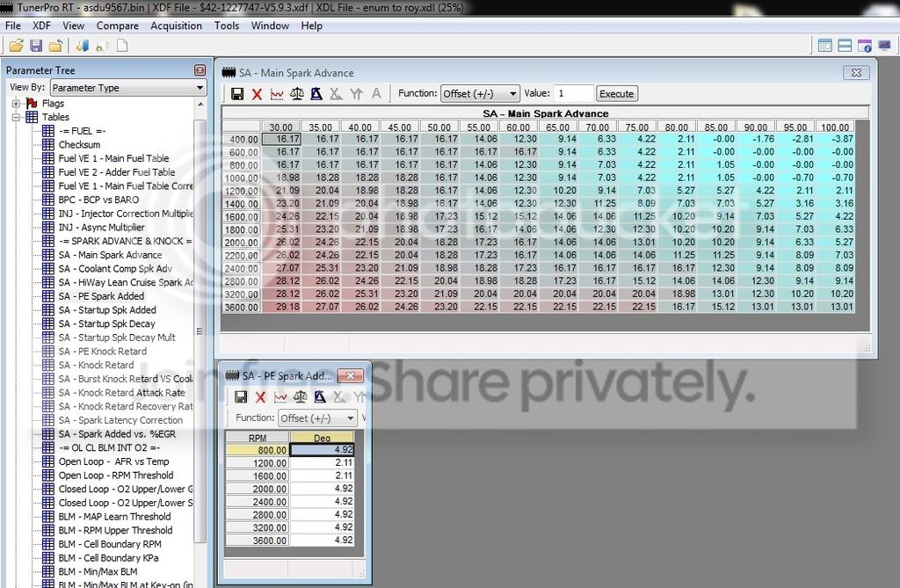Click the purple Save Bin floppy icon
Image resolution: width=900 pixels, height=588 pixels.
click(36, 46)
